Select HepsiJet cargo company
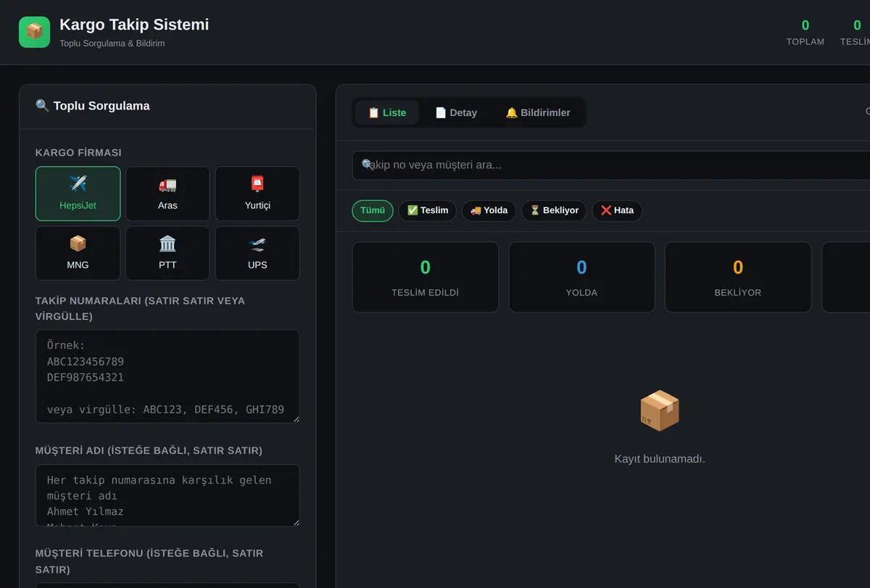 point(78,194)
